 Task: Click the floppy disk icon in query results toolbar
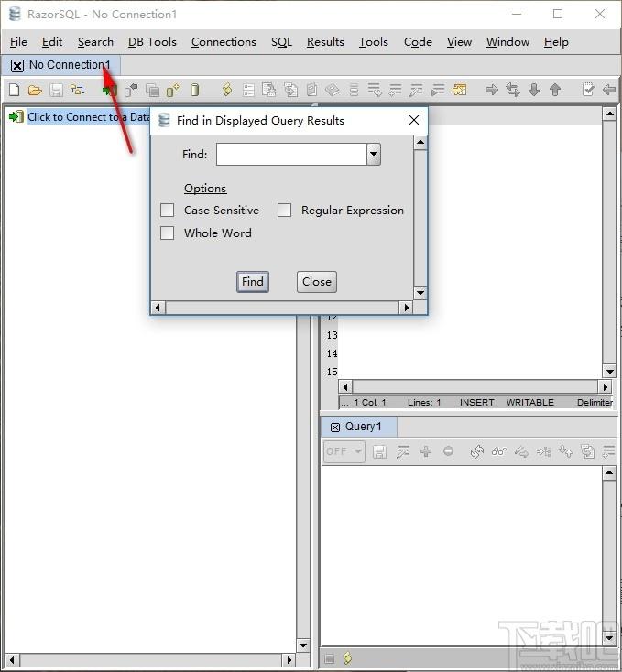pyautogui.click(x=379, y=451)
